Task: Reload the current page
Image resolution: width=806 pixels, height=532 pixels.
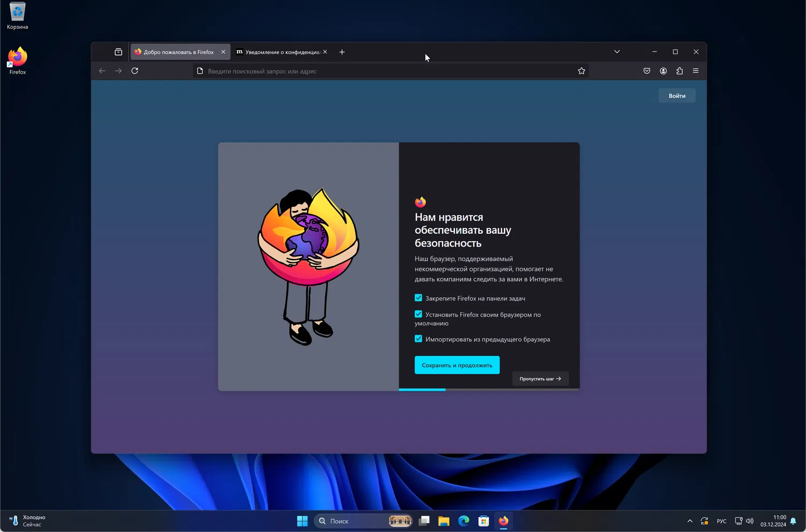Action: [x=135, y=71]
